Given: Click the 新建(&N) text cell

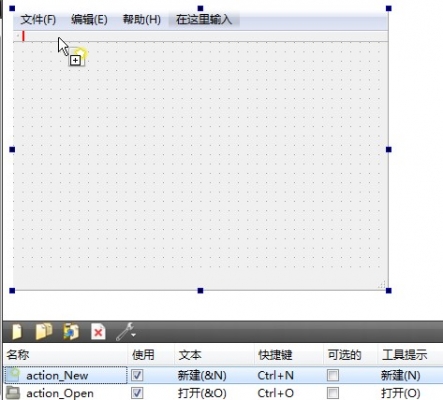Looking at the screenshot, I should tap(202, 376).
